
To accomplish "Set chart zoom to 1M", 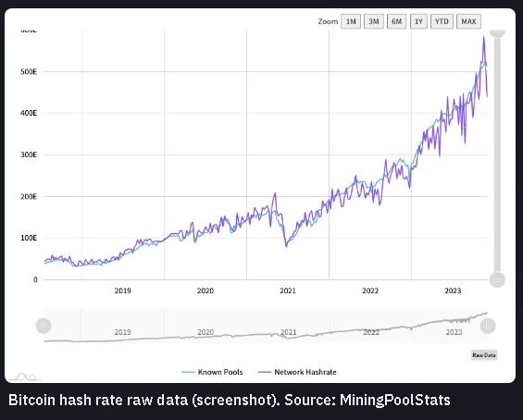I will point(351,21).
